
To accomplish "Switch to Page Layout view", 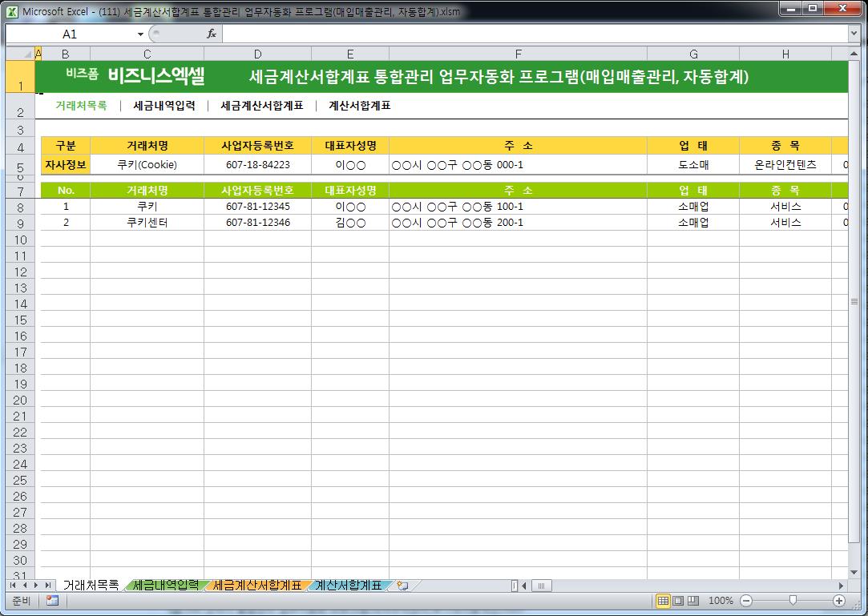I will 678,601.
